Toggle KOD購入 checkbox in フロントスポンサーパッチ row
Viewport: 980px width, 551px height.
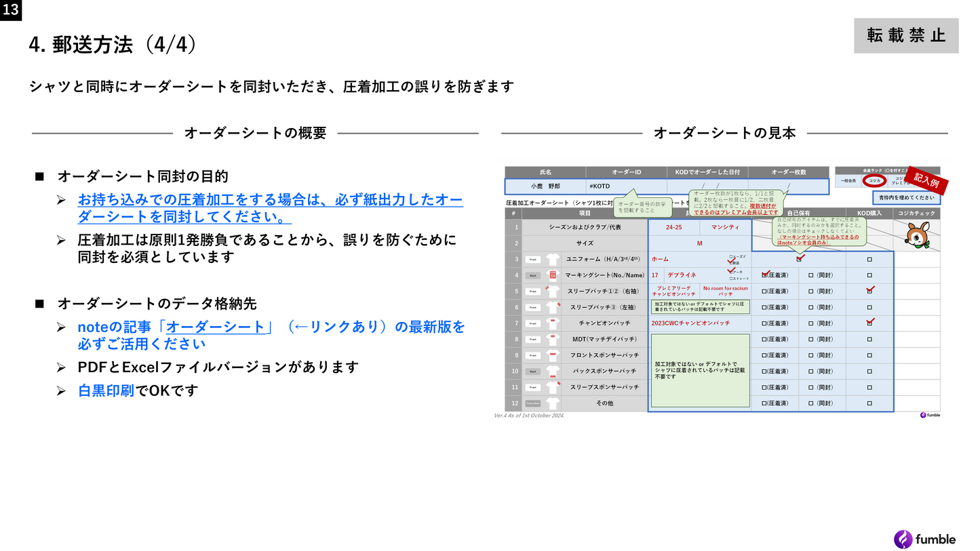pyautogui.click(x=869, y=355)
